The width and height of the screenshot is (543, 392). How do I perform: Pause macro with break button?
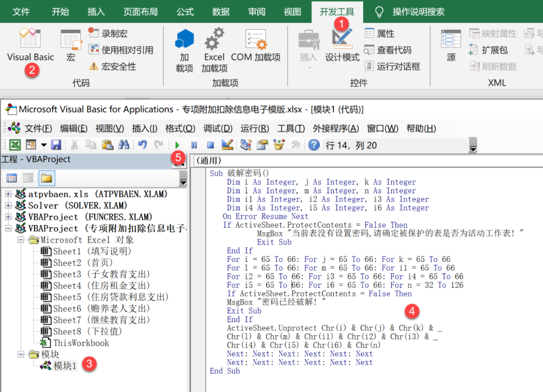194,145
